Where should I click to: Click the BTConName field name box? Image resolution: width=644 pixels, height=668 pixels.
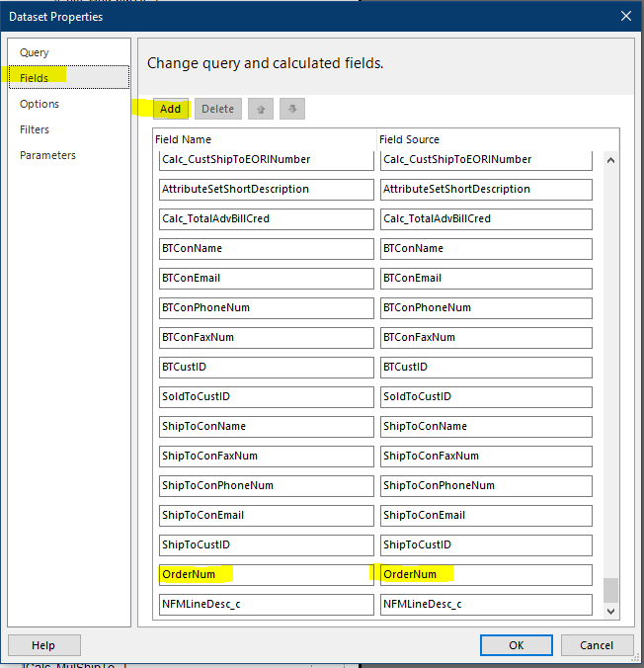coord(267,249)
